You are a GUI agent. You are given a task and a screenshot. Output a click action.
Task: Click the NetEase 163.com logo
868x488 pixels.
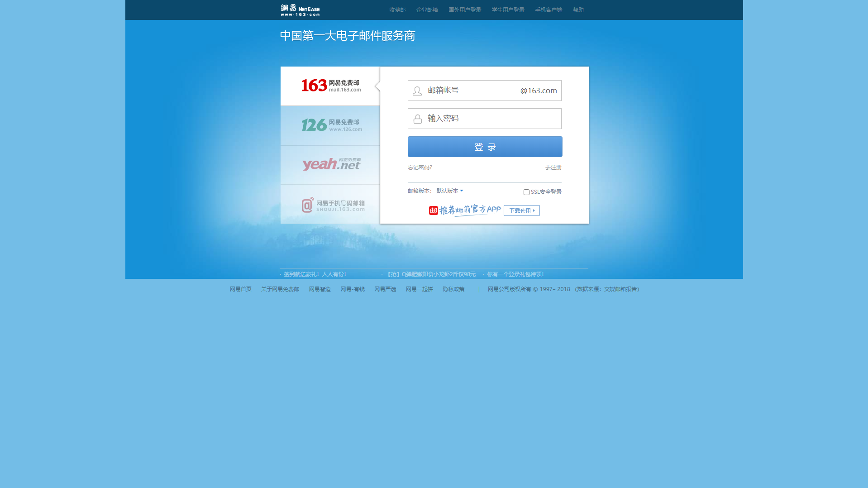click(x=300, y=10)
